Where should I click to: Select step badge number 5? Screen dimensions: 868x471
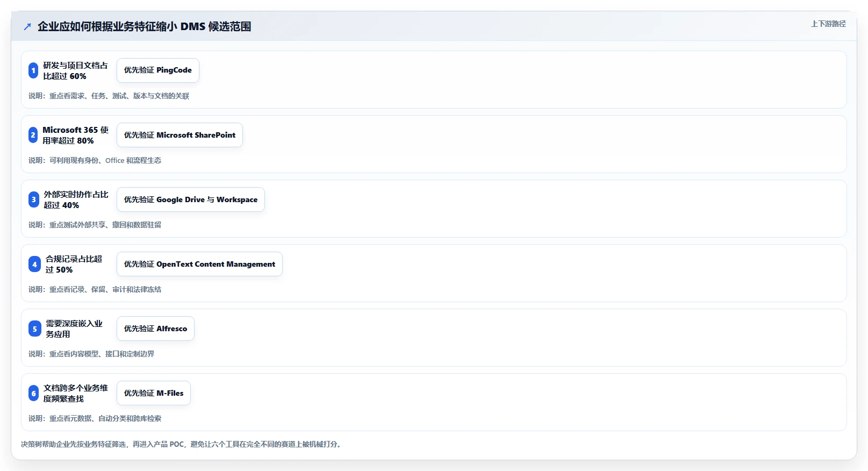[34, 329]
